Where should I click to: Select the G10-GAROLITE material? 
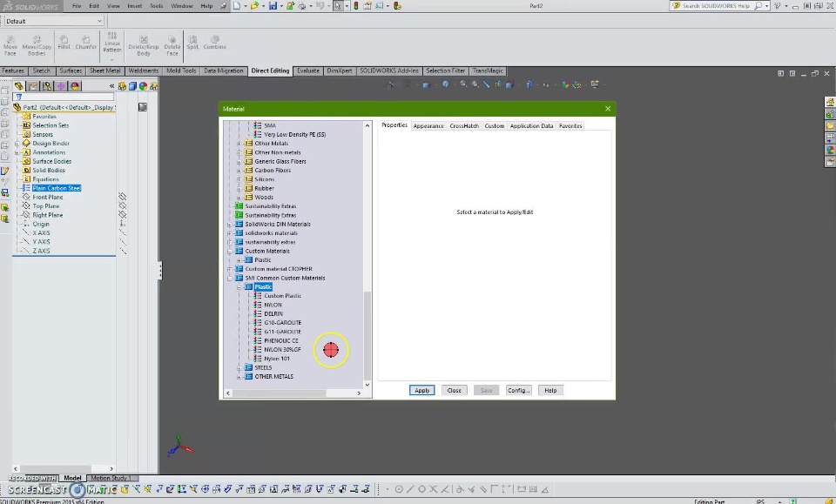click(282, 323)
